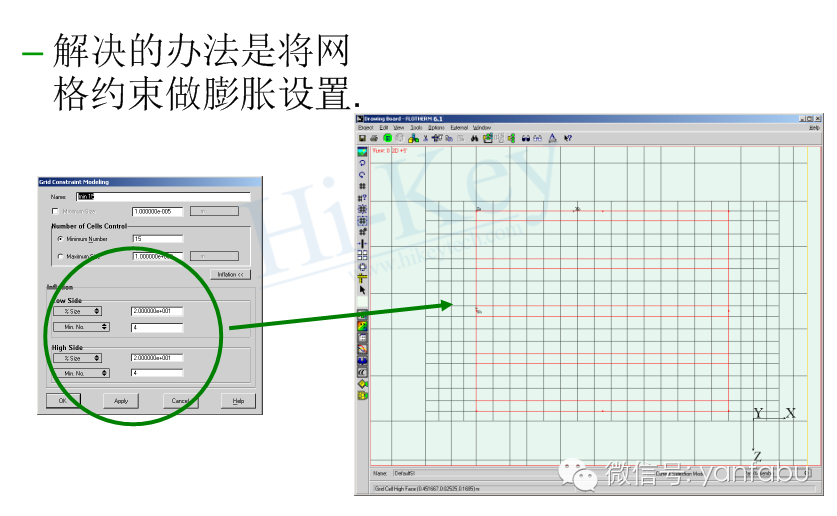This screenshot has width=837, height=516.
Task: Open Low Side Min. No. dropdown
Action: point(82,327)
